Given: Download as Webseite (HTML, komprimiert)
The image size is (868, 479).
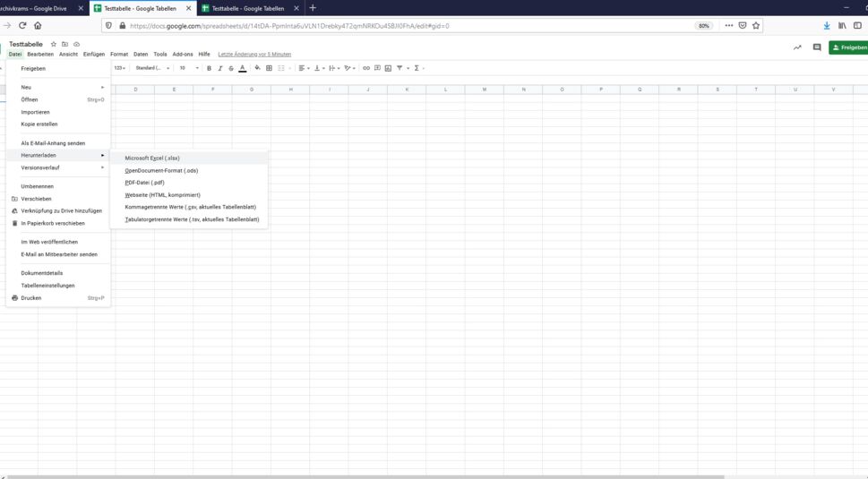Looking at the screenshot, I should (189, 194).
